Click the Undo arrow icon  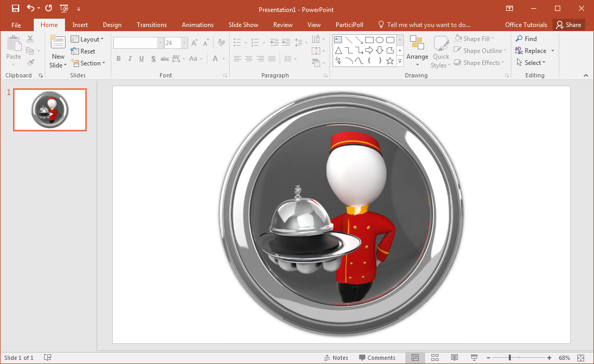[31, 8]
